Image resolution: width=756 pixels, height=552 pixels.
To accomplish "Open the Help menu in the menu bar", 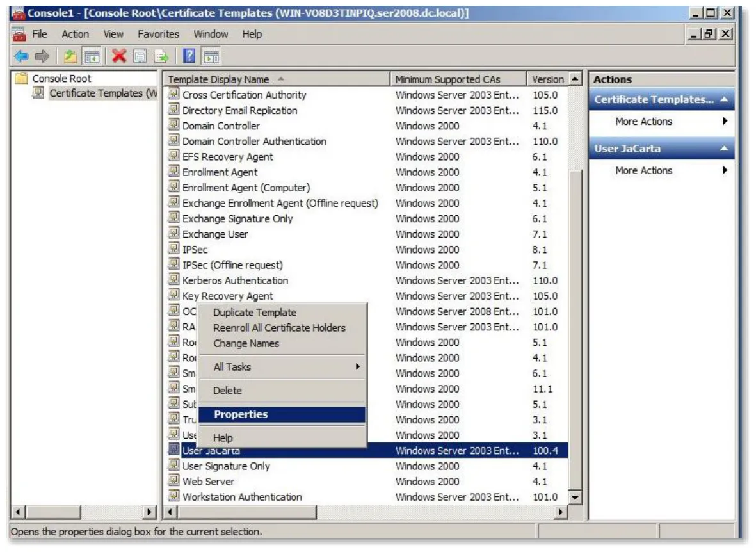I will 252,34.
